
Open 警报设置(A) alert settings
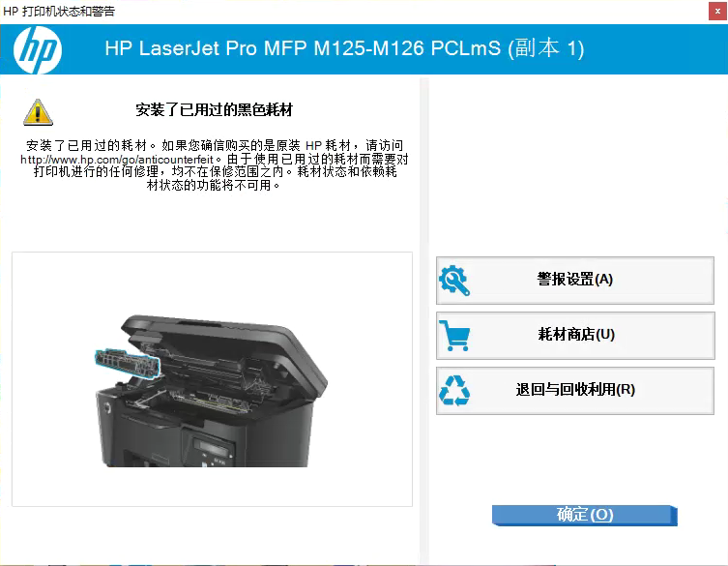[575, 281]
